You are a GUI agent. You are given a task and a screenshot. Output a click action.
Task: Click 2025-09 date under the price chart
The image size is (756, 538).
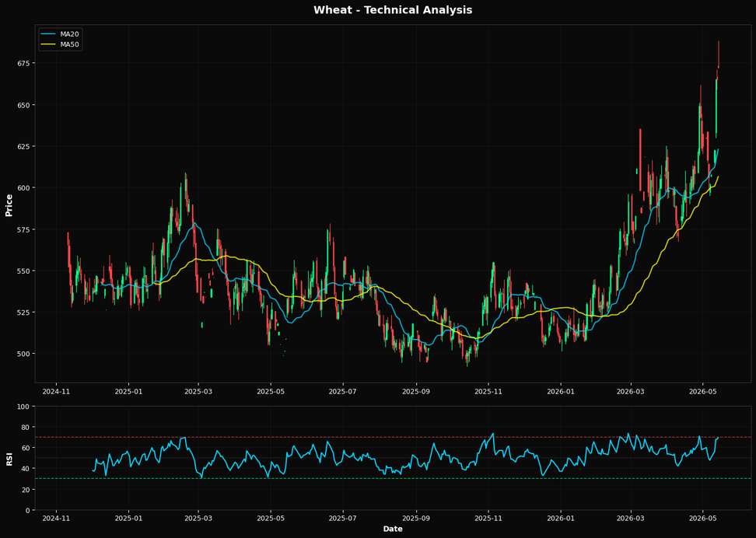click(x=416, y=391)
